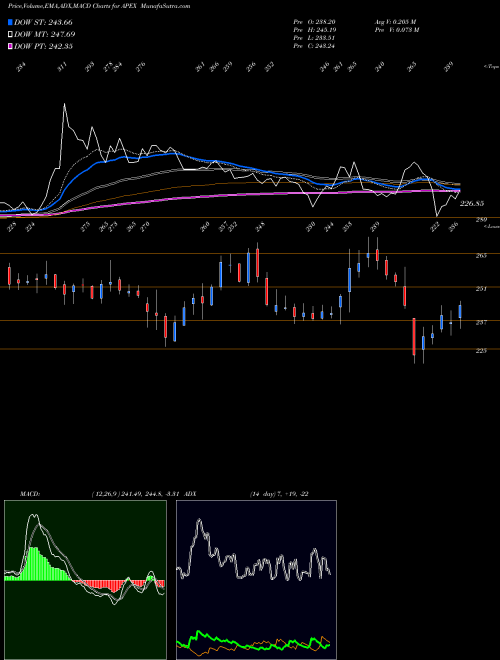The height and width of the screenshot is (660, 500).
Task: Click the 'ADX' panel heading
Action: pos(190,494)
